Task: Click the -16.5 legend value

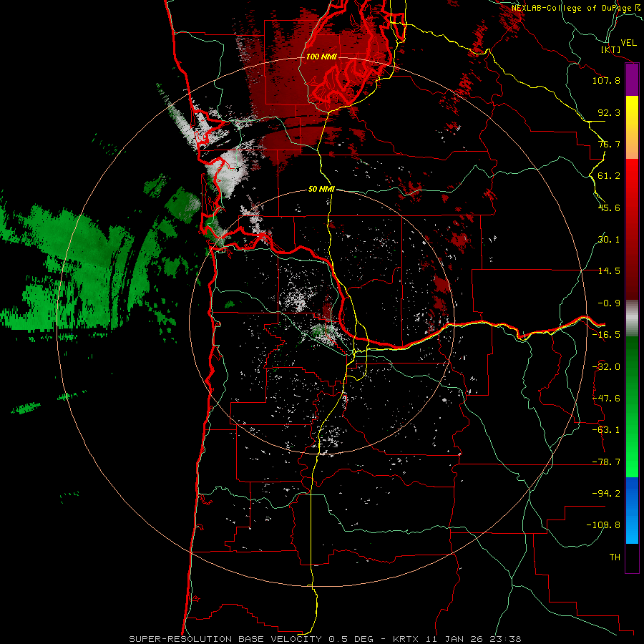Action: tap(606, 335)
